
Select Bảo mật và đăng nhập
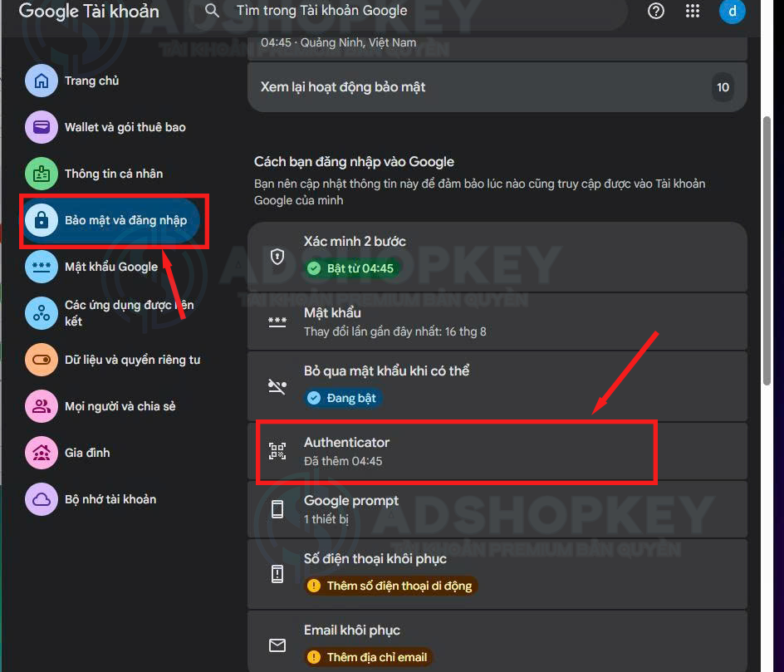pos(112,220)
